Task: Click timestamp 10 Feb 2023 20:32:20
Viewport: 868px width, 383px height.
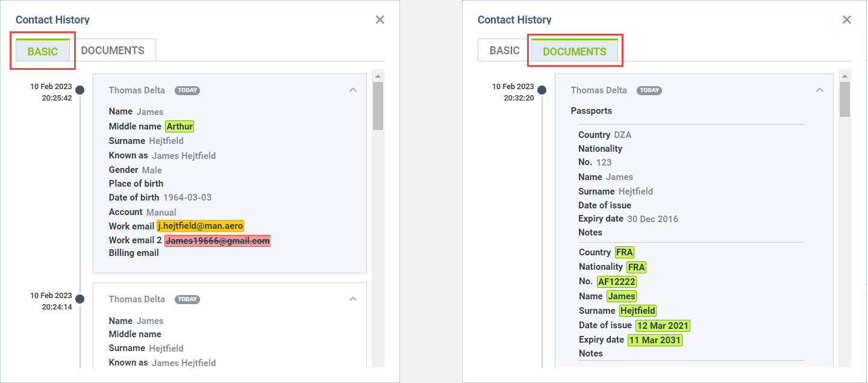Action: point(513,92)
